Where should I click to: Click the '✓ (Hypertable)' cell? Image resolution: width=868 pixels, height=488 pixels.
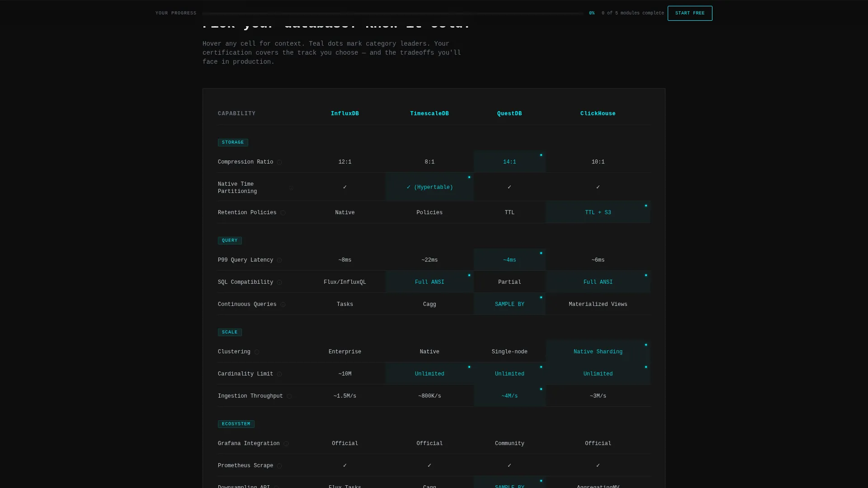tap(429, 187)
